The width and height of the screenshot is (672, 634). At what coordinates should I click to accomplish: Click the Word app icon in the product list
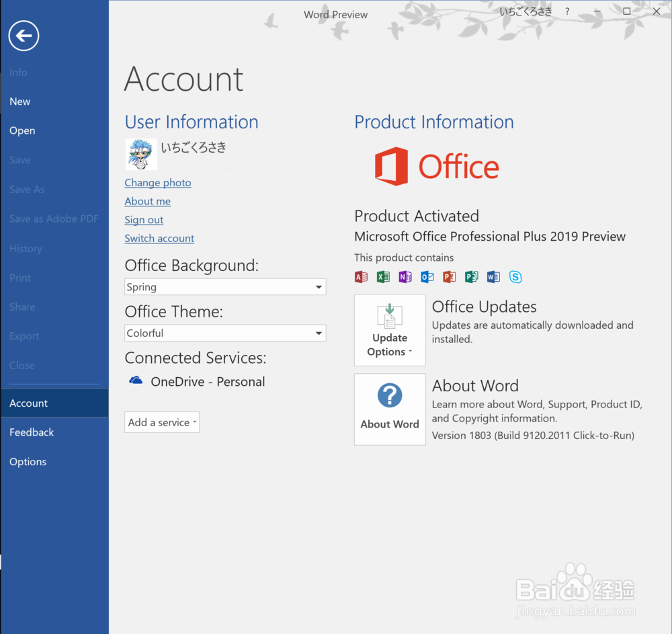click(493, 277)
